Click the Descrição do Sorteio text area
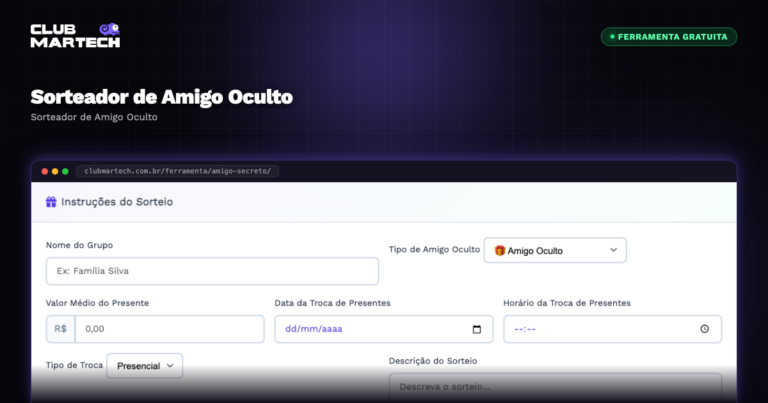Image resolution: width=768 pixels, height=403 pixels. point(555,387)
